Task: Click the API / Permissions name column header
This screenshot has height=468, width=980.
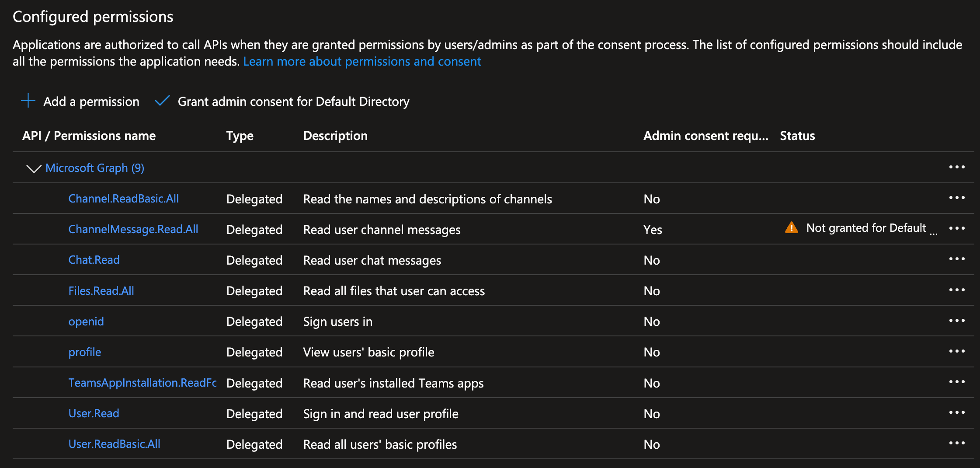Action: pyautogui.click(x=89, y=136)
